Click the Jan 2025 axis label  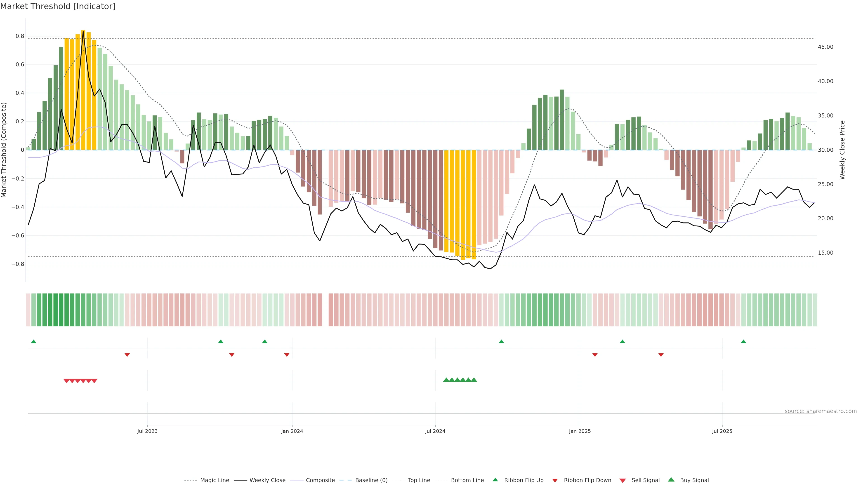coord(580,431)
